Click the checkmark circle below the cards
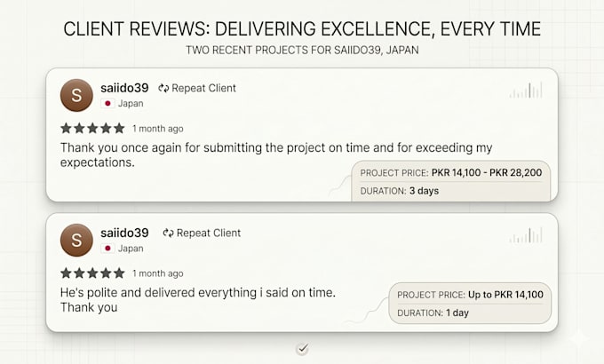This screenshot has width=604, height=364. click(303, 349)
